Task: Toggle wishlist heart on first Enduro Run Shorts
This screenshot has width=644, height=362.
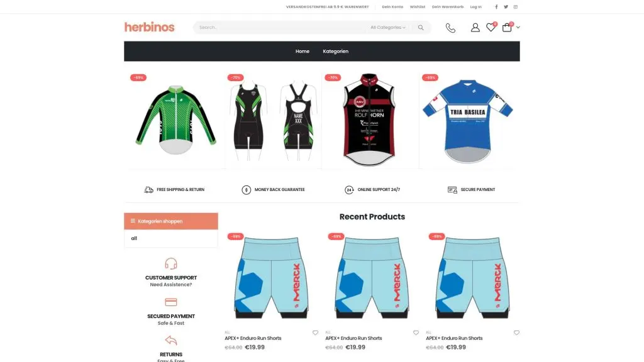Action: [316, 333]
